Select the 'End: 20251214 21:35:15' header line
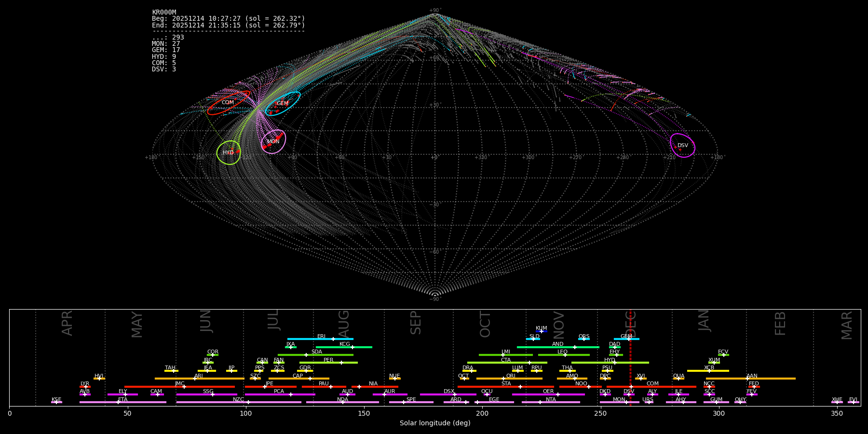This screenshot has height=434, width=868. click(x=229, y=25)
